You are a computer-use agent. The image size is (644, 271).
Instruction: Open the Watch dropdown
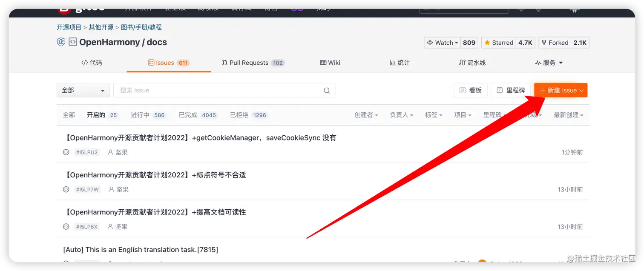(443, 43)
